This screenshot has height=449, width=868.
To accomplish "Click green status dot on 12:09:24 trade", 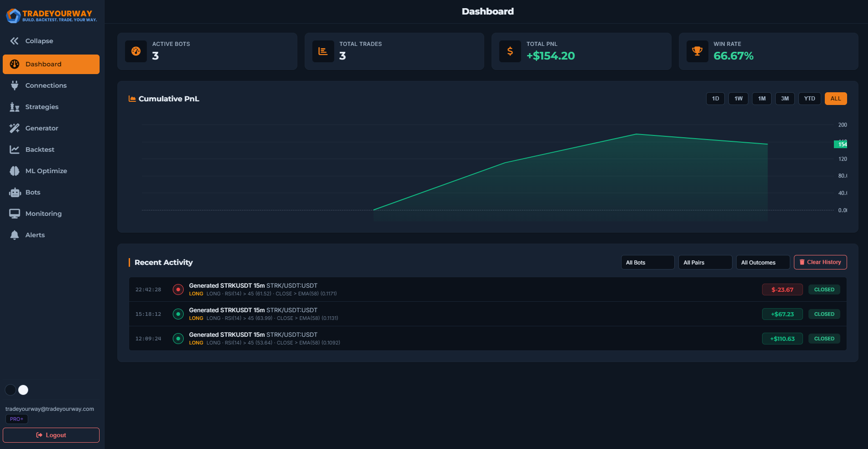I will [178, 339].
